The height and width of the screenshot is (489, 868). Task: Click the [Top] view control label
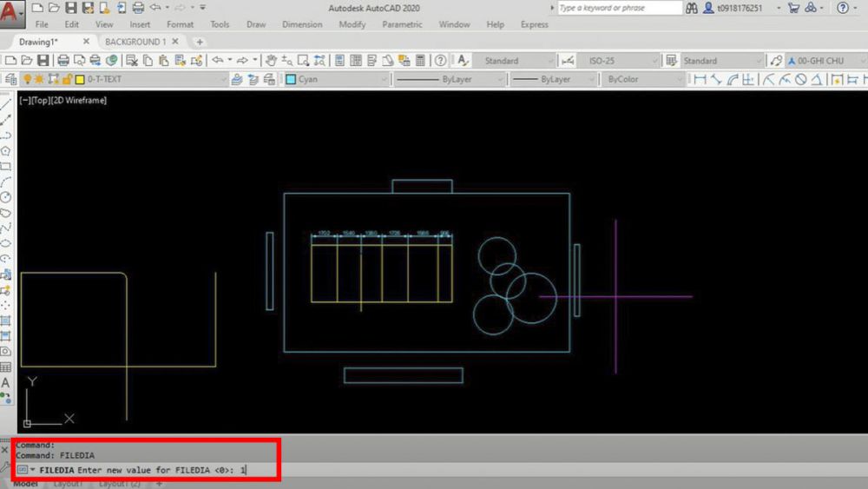[x=41, y=100]
